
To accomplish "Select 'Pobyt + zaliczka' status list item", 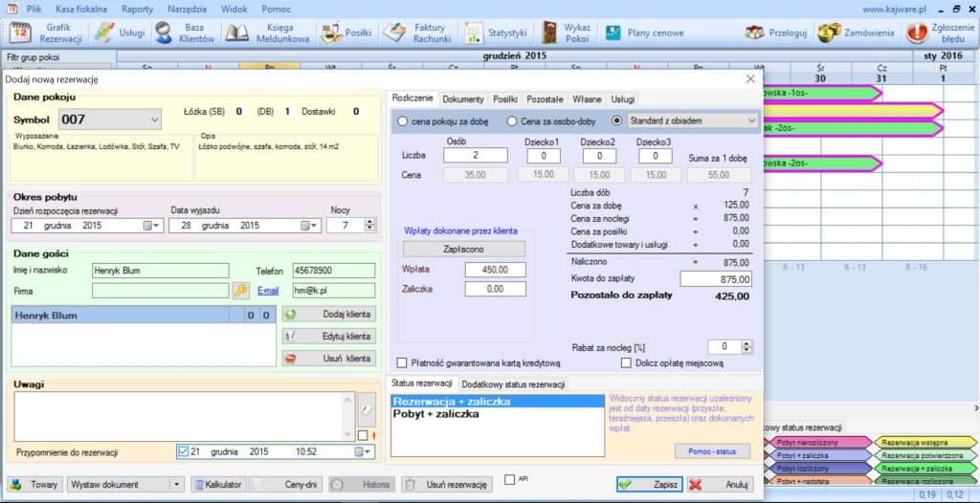I will [x=498, y=414].
